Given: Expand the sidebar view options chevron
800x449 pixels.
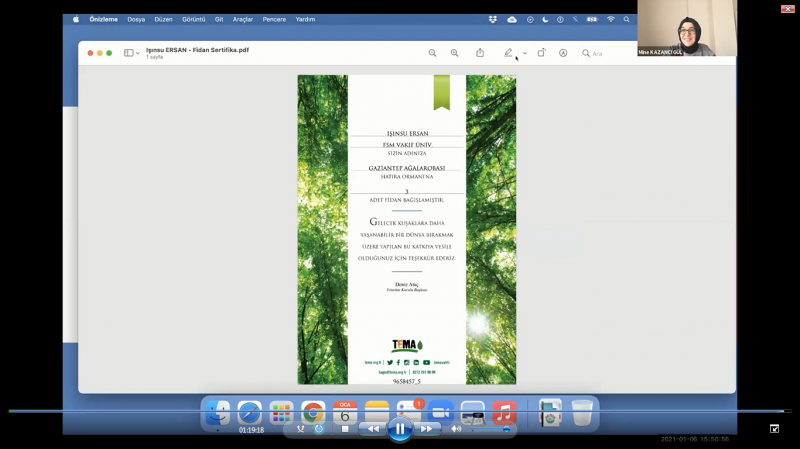Looking at the screenshot, I should pyautogui.click(x=138, y=53).
